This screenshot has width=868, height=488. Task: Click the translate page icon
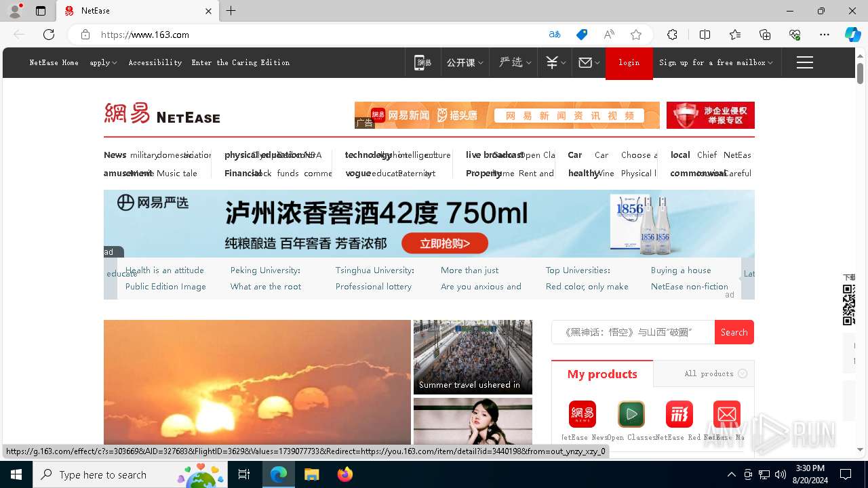[555, 35]
